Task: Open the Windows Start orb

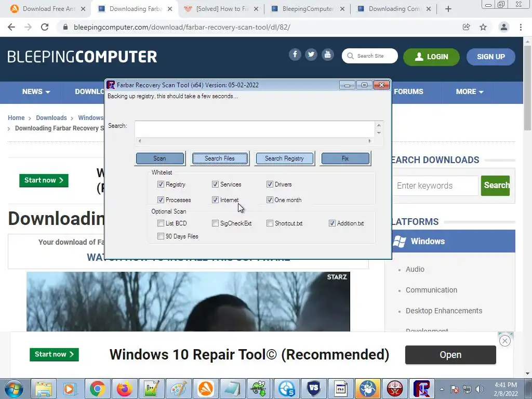Action: (14, 389)
